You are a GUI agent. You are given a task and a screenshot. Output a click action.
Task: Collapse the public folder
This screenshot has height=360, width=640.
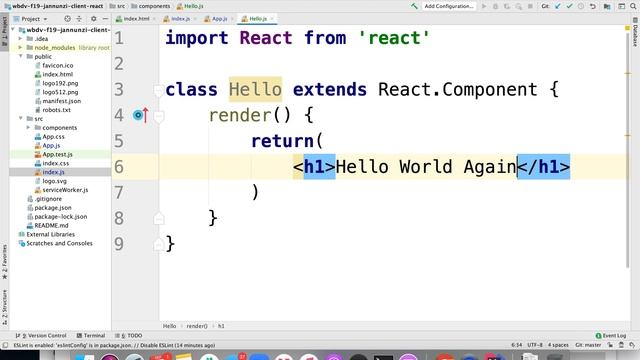[x=20, y=57]
